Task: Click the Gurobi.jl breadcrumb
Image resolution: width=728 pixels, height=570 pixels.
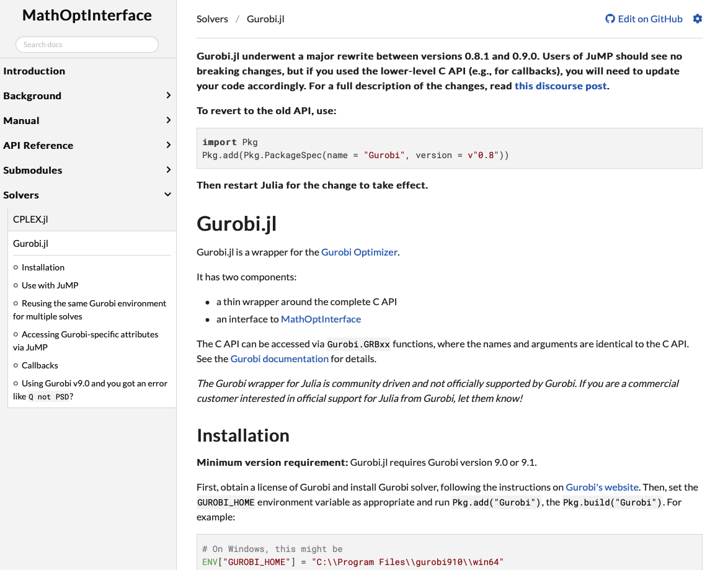Action: [265, 19]
